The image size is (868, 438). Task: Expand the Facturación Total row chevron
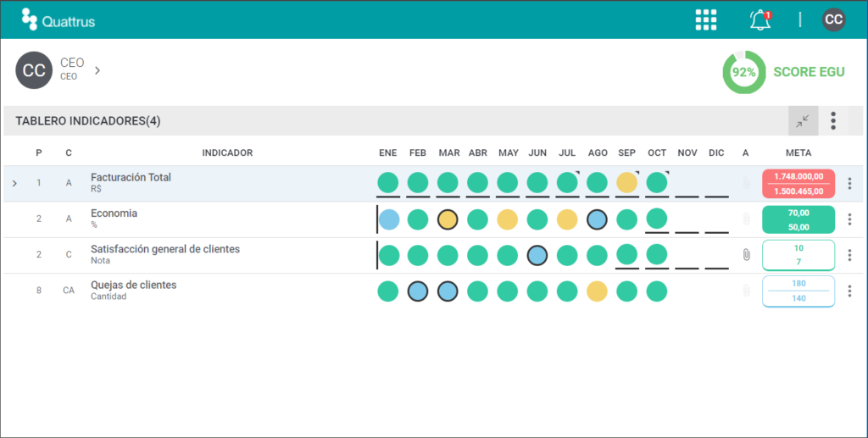[14, 183]
